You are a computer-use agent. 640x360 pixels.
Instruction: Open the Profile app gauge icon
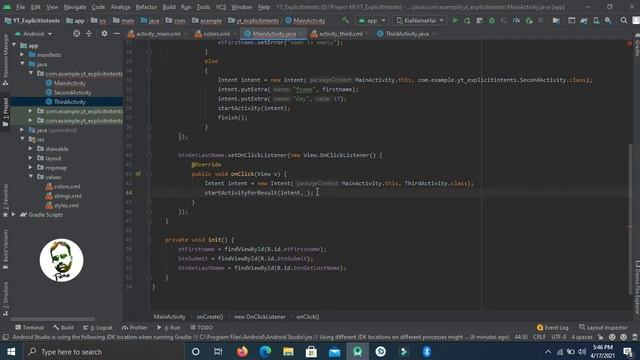click(516, 20)
